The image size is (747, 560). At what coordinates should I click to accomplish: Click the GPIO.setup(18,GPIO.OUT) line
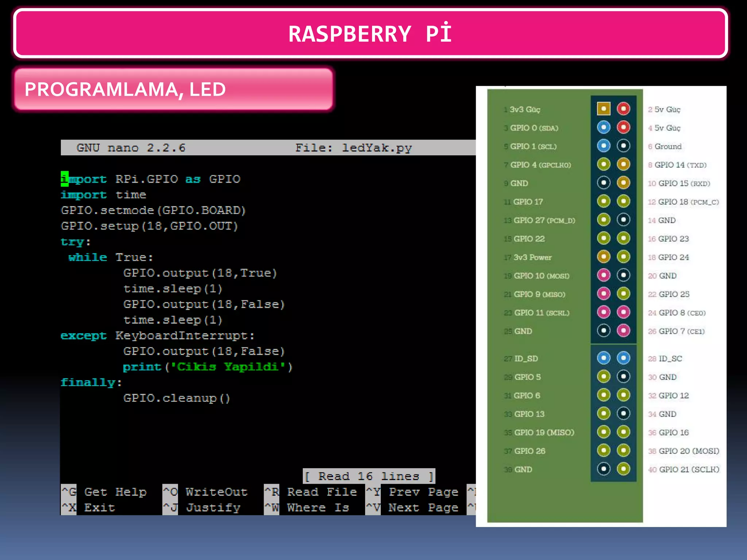tap(150, 226)
